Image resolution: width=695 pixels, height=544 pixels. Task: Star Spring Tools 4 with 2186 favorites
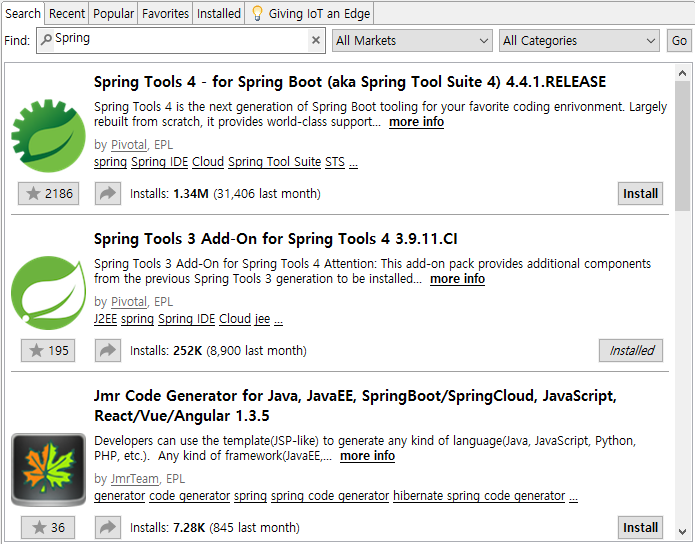coord(48,193)
